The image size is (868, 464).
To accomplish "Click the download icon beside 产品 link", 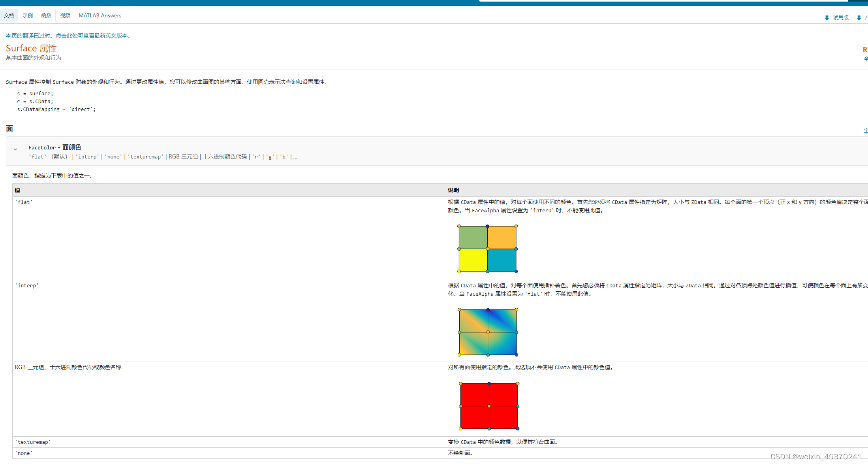I will (x=859, y=17).
